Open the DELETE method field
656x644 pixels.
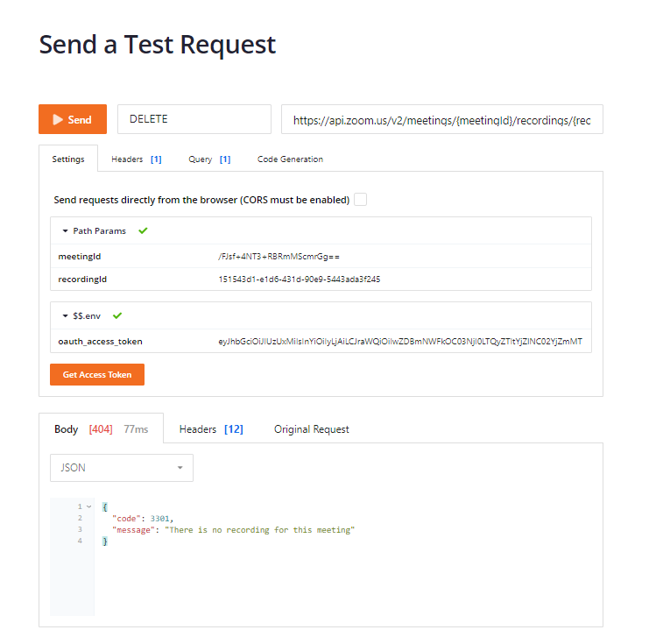[194, 119]
